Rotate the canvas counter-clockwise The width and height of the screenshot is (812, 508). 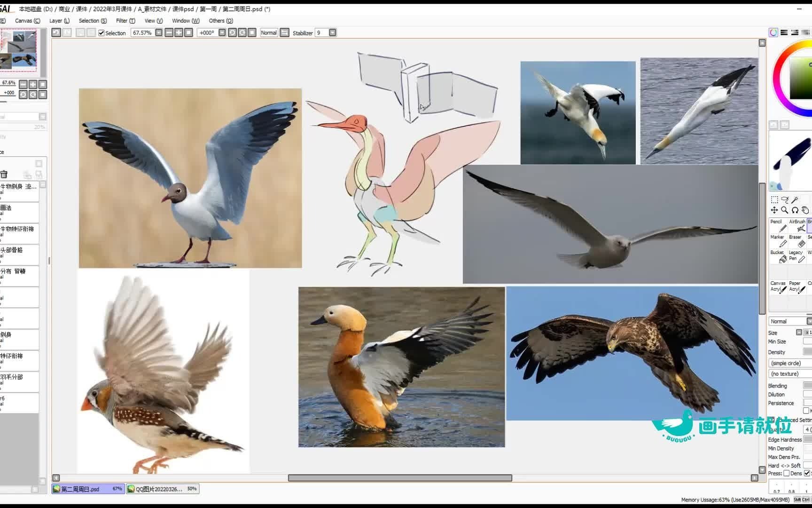(x=232, y=32)
